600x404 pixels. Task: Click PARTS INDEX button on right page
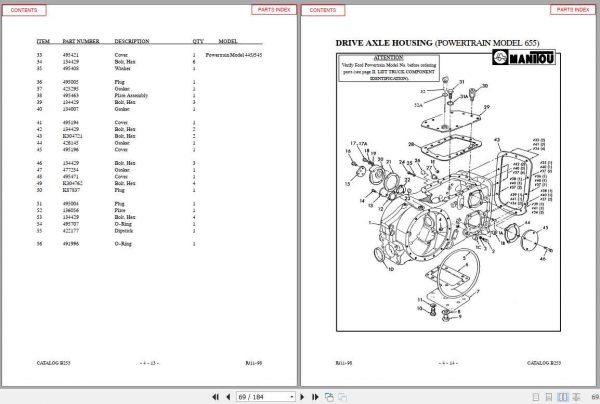[x=573, y=10]
